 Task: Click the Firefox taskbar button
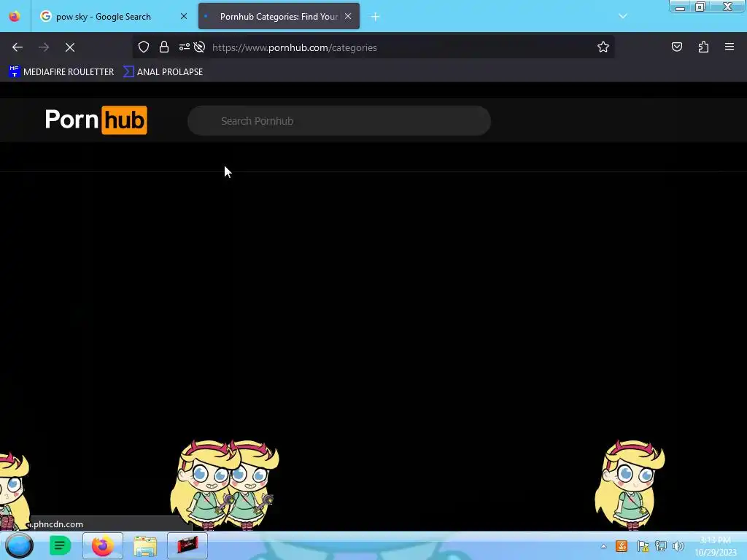coord(102,545)
